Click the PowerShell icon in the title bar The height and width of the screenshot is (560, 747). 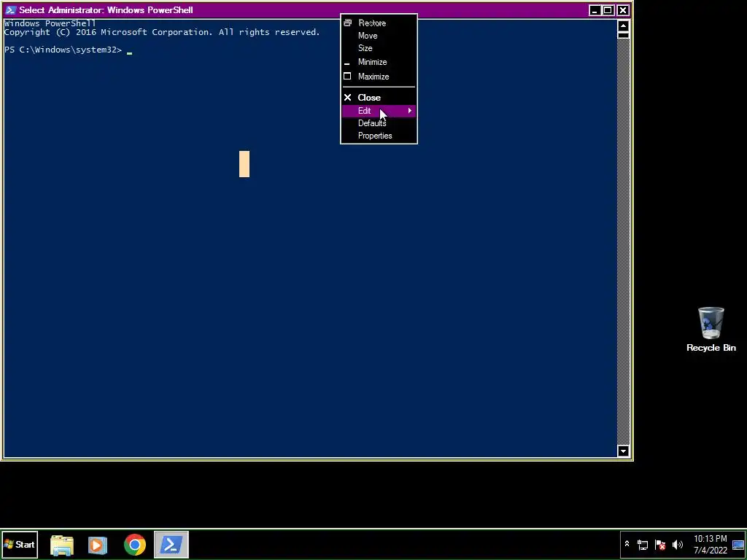[x=10, y=10]
